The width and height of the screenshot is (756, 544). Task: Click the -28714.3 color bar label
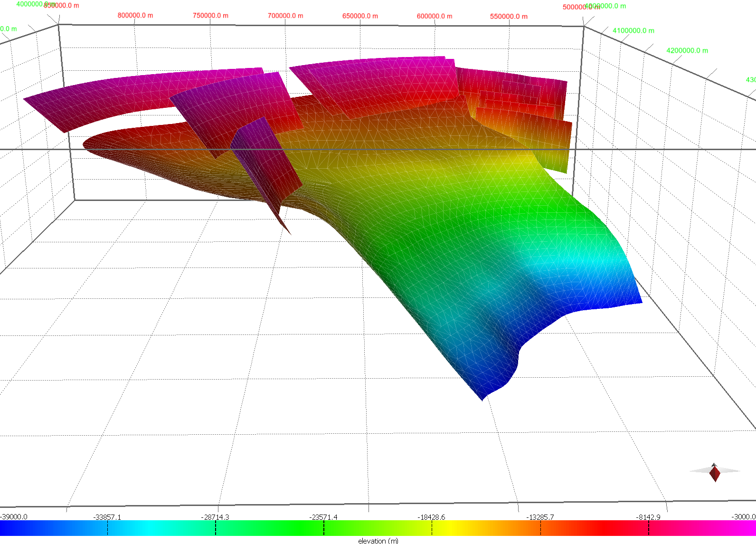pyautogui.click(x=215, y=517)
